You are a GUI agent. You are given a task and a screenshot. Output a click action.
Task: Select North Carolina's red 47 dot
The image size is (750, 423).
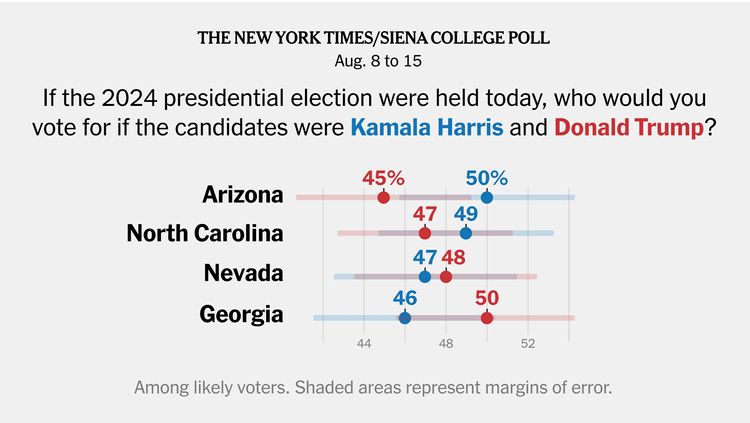pyautogui.click(x=425, y=234)
